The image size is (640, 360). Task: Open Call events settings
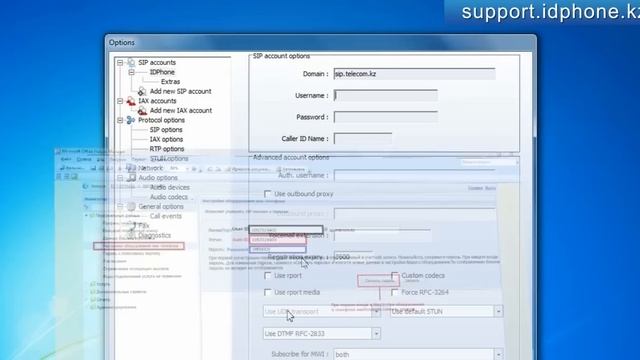click(165, 216)
